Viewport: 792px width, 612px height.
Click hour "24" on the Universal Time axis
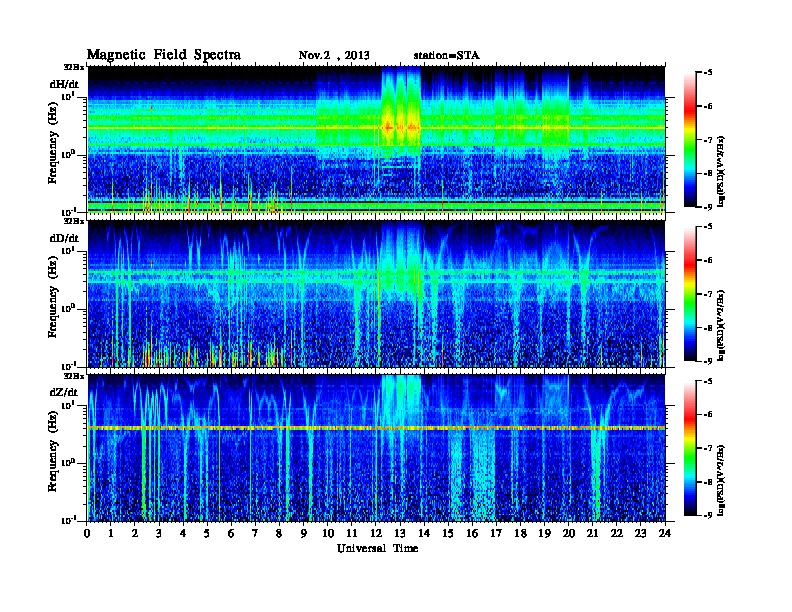click(x=665, y=533)
